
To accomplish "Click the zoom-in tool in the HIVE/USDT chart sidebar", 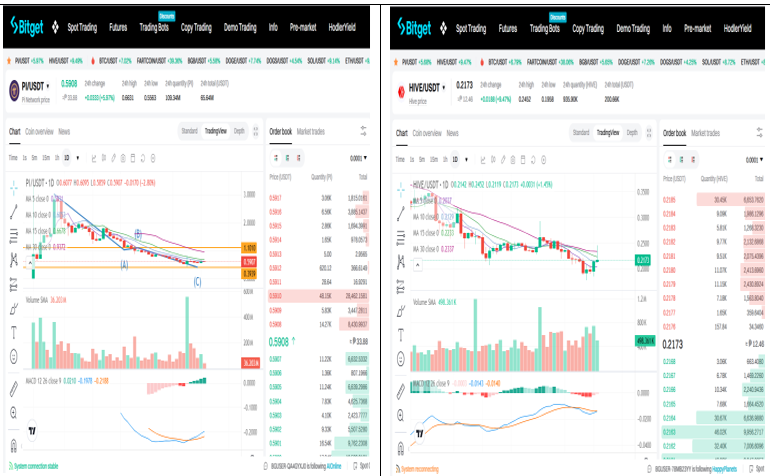I will click(x=401, y=416).
